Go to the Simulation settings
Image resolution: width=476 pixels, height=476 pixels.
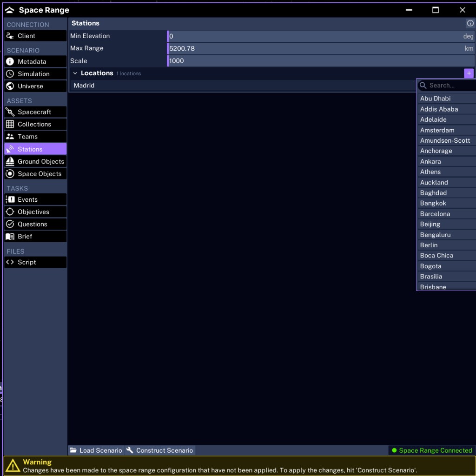coord(35,74)
